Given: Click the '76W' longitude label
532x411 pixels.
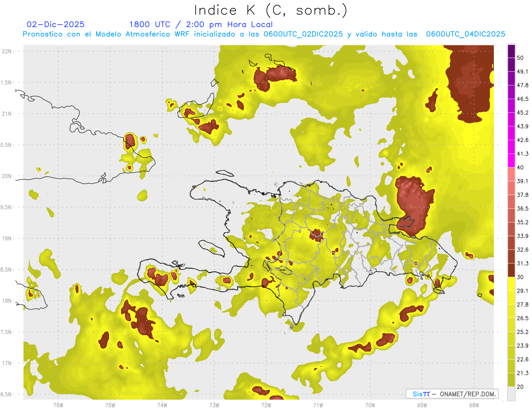Looking at the screenshot, I should (58, 405).
